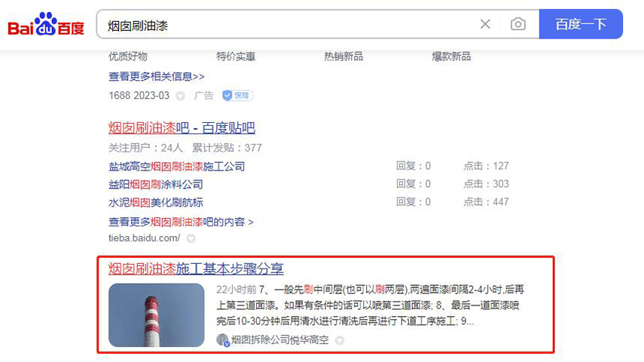Click the 烟囱拆除公司悦华高空 source name
This screenshot has width=644, height=362.
pos(279,340)
